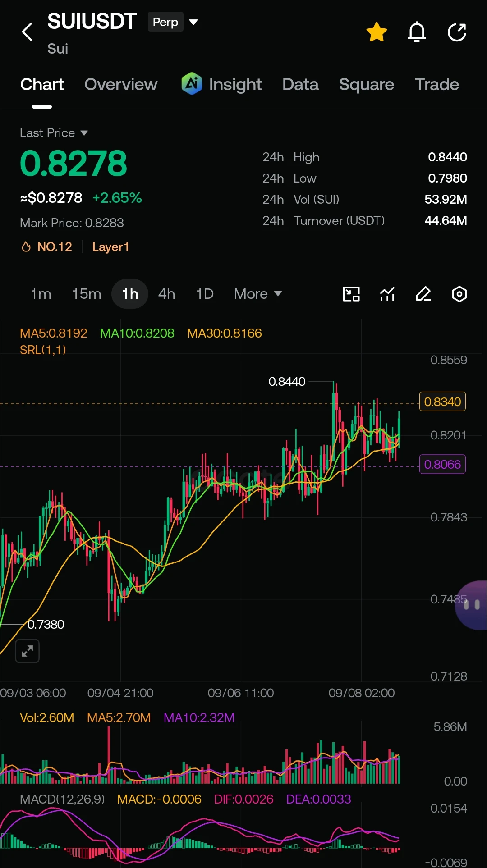Tap the DIF:0.0026 MACD label
Viewport: 487px width, 868px height.
click(243, 799)
